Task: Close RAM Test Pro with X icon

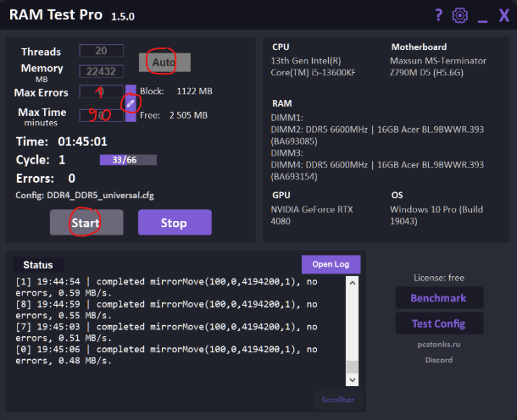Action: 504,15
